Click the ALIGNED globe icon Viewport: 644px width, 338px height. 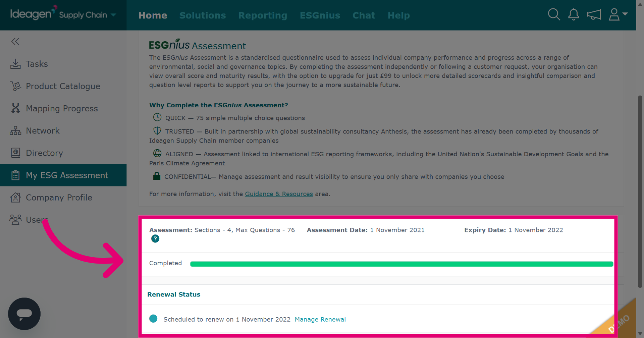[157, 153]
